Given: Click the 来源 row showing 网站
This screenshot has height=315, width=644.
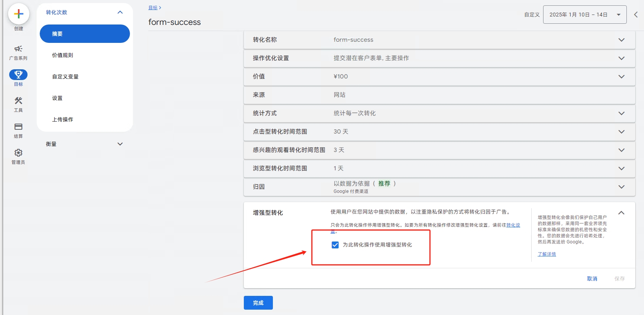Looking at the screenshot, I should coord(440,95).
